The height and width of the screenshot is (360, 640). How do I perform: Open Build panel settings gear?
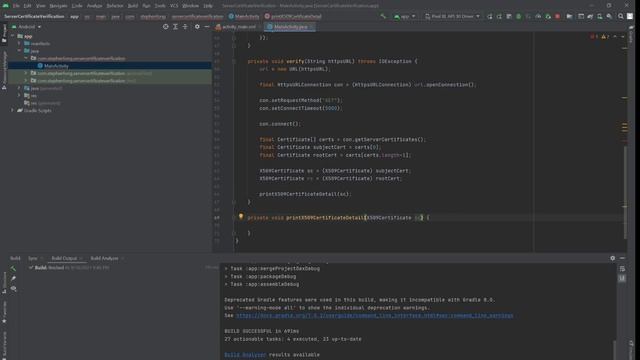(613, 258)
